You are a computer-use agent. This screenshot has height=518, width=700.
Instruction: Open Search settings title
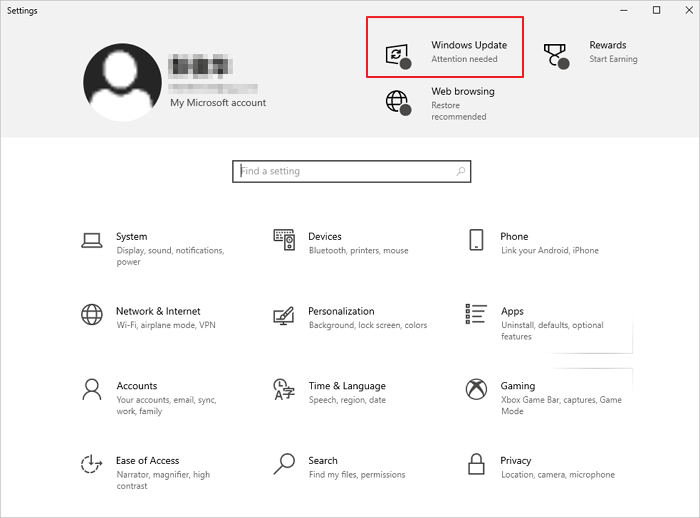[323, 460]
